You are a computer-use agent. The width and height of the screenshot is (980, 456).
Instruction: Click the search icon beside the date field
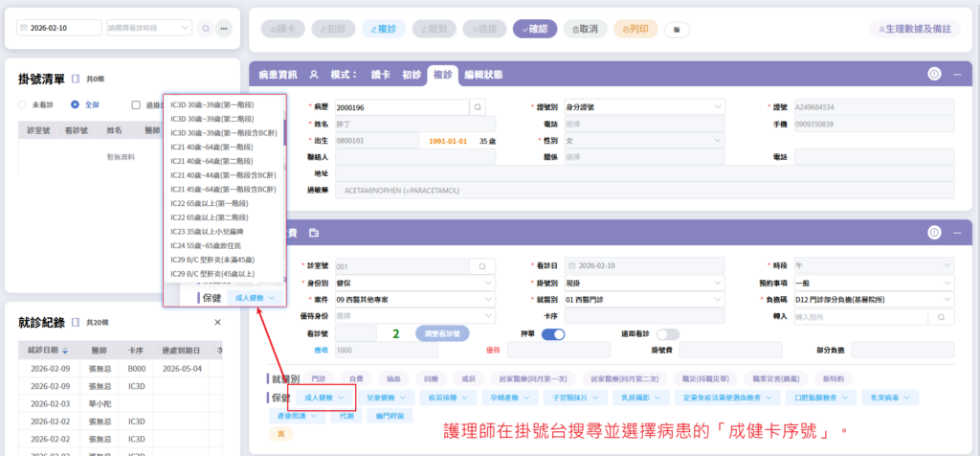click(x=205, y=29)
